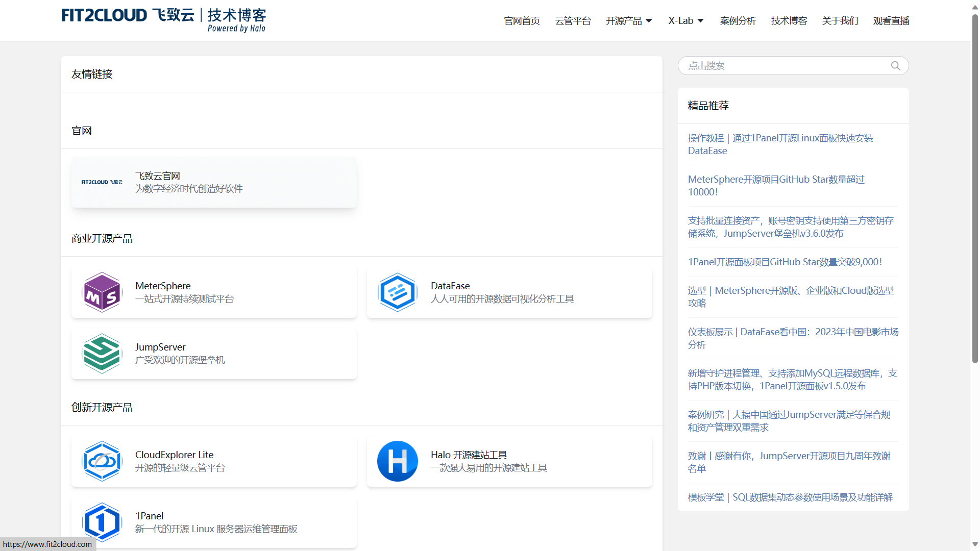Open article about 1Panel开源Linux面板快速安装 DataEase
980x551 pixels.
(x=780, y=144)
